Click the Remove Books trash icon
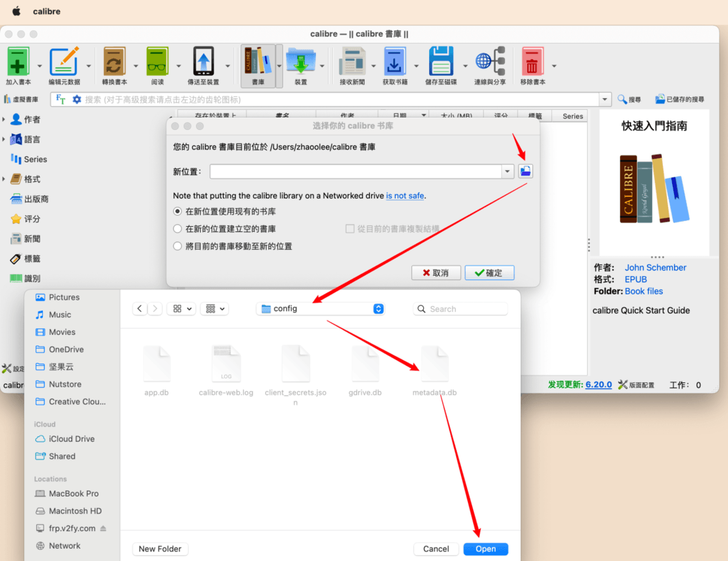Screen dimensions: 728x561 click(532, 62)
